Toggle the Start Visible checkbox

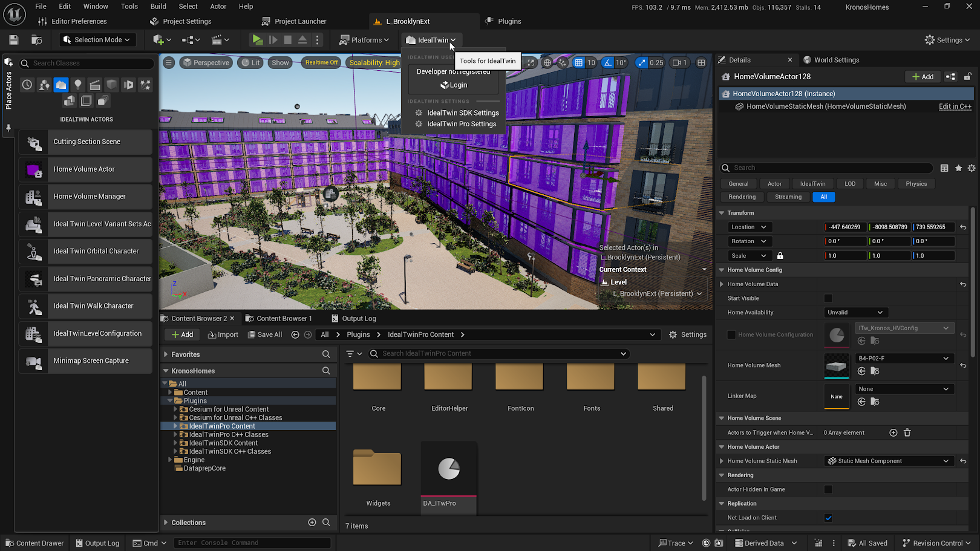(x=828, y=299)
